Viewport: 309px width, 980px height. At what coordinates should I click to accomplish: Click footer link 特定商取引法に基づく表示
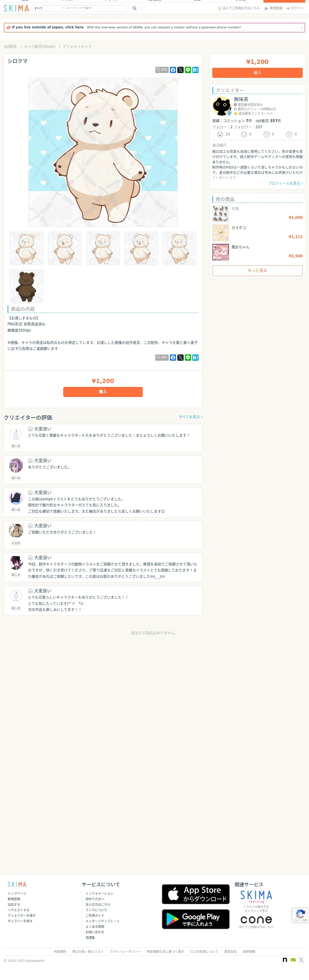165,951
